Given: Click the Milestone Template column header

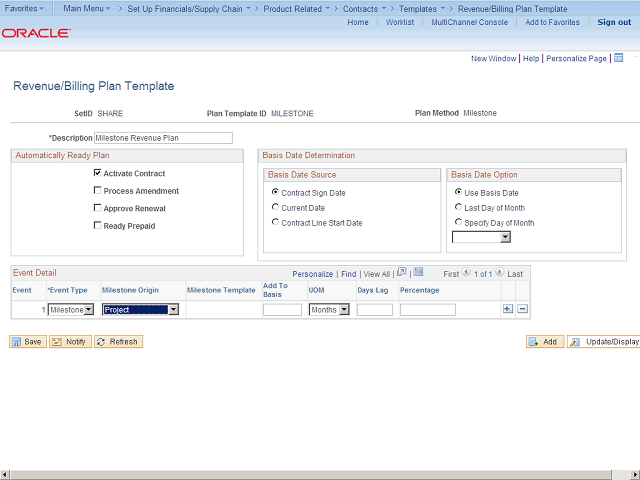Looking at the screenshot, I should (x=221, y=290).
